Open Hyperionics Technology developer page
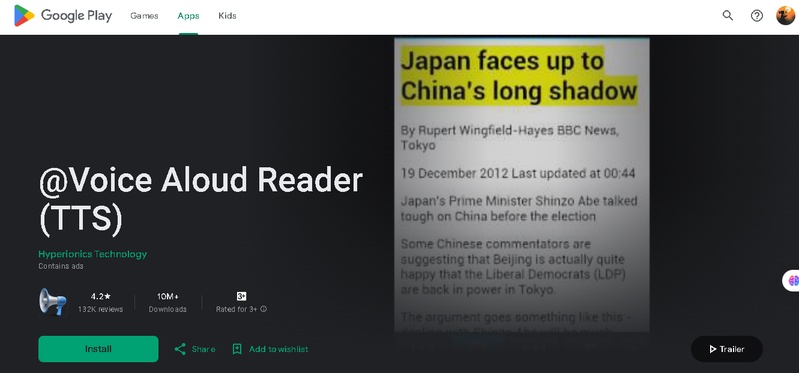Image resolution: width=799 pixels, height=373 pixels. click(x=93, y=254)
